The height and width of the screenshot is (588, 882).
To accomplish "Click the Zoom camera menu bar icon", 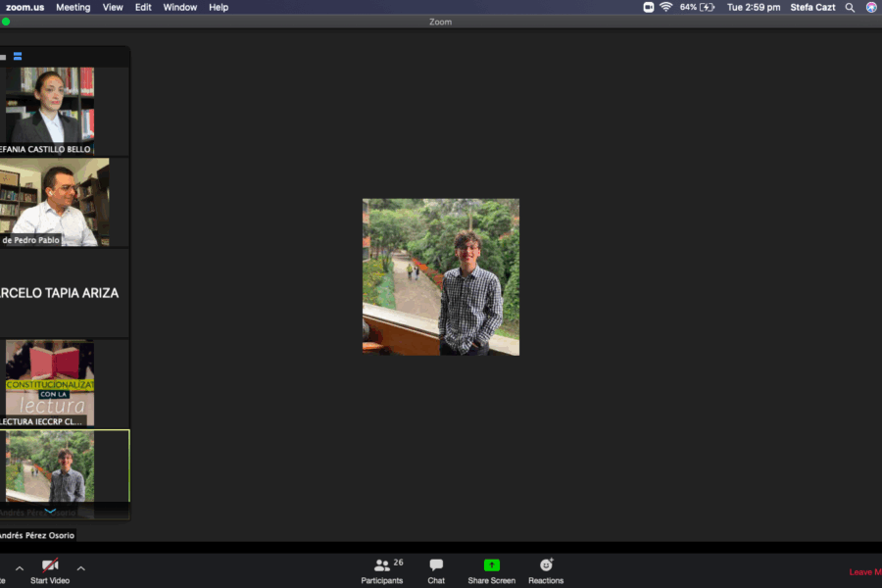I will [x=648, y=7].
